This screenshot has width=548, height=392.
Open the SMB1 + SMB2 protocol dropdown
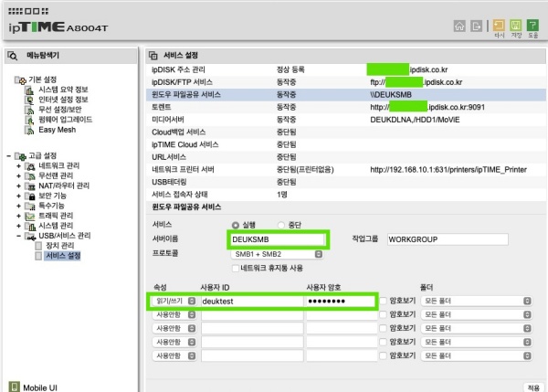[278, 253]
